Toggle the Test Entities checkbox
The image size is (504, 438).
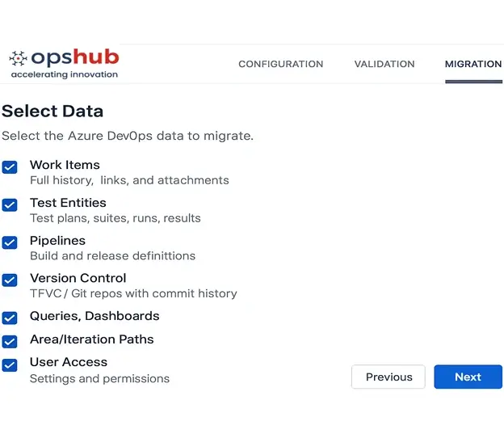click(10, 205)
